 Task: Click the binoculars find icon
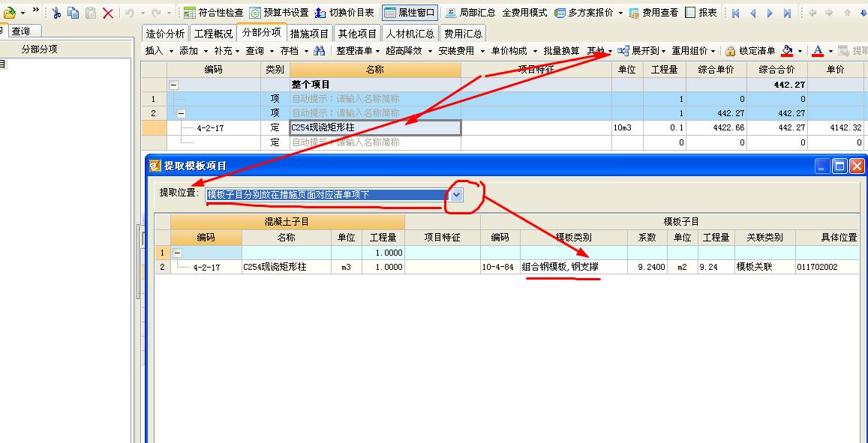(320, 51)
